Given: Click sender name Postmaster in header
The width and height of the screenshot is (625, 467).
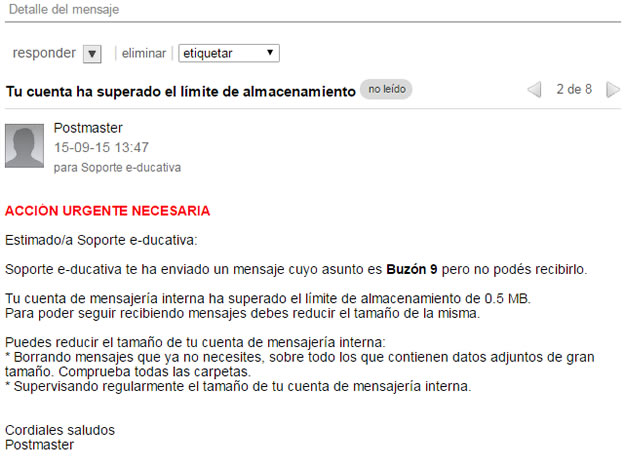Looking at the screenshot, I should 88,128.
